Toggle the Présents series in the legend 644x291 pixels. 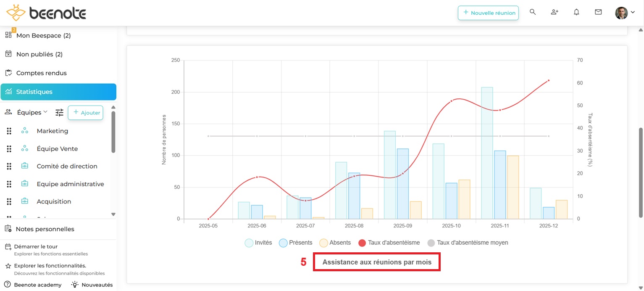(x=295, y=243)
